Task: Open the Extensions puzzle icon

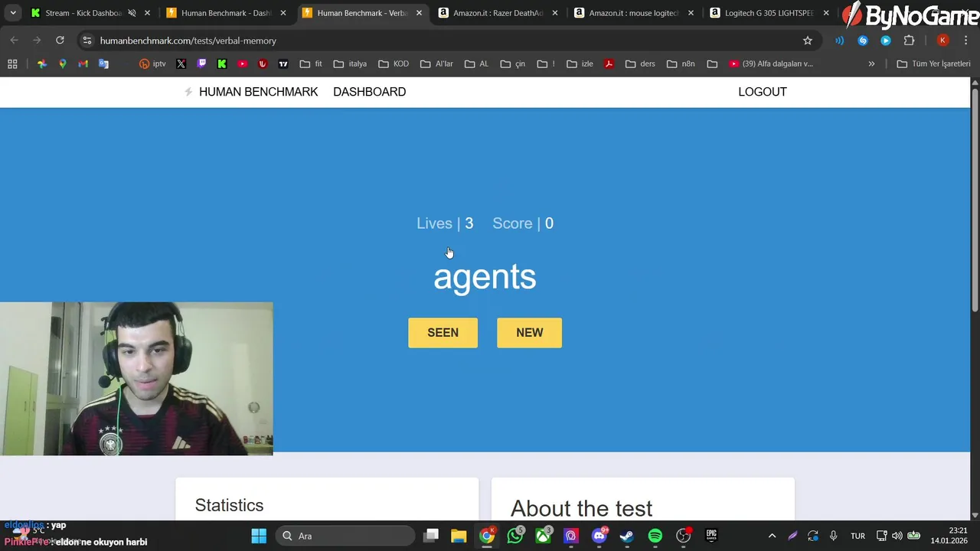Action: 909,41
